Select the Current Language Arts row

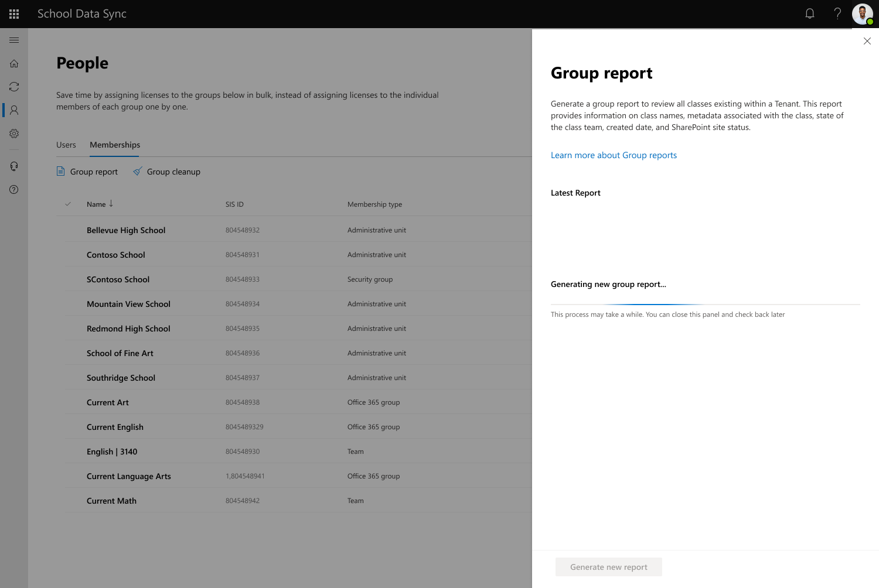(x=299, y=476)
